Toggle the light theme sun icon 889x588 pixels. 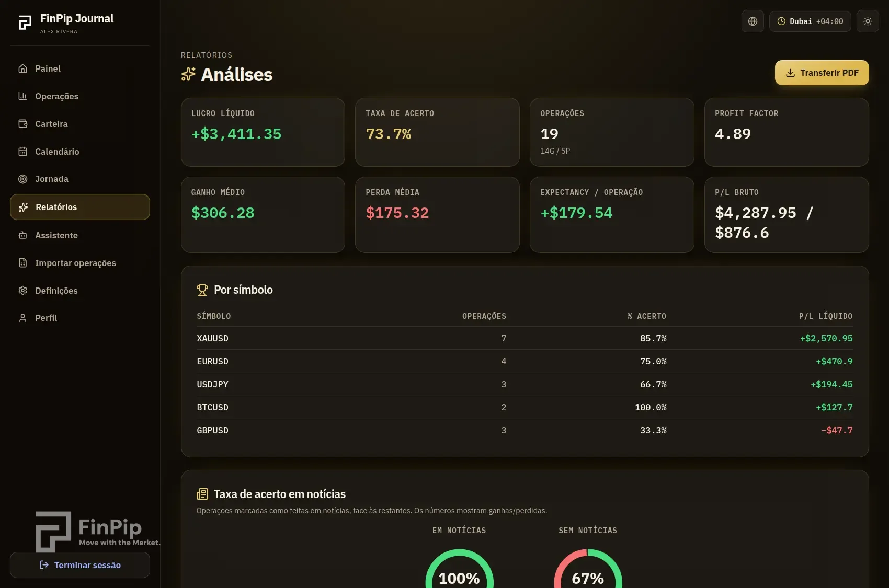coord(868,21)
